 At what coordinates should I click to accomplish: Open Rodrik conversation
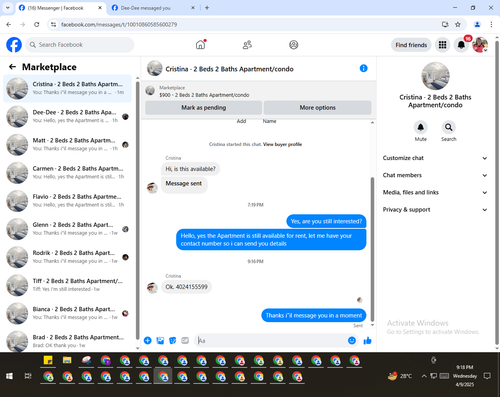click(68, 257)
